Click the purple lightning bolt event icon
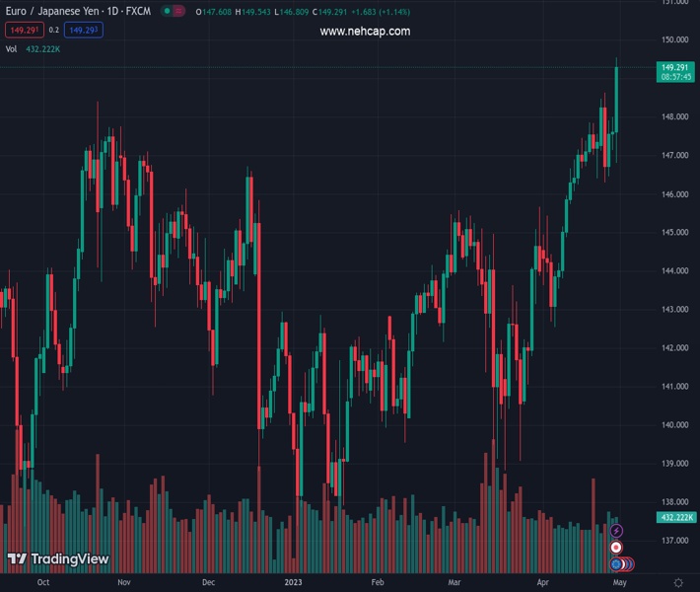The width and height of the screenshot is (700, 592). 616,531
